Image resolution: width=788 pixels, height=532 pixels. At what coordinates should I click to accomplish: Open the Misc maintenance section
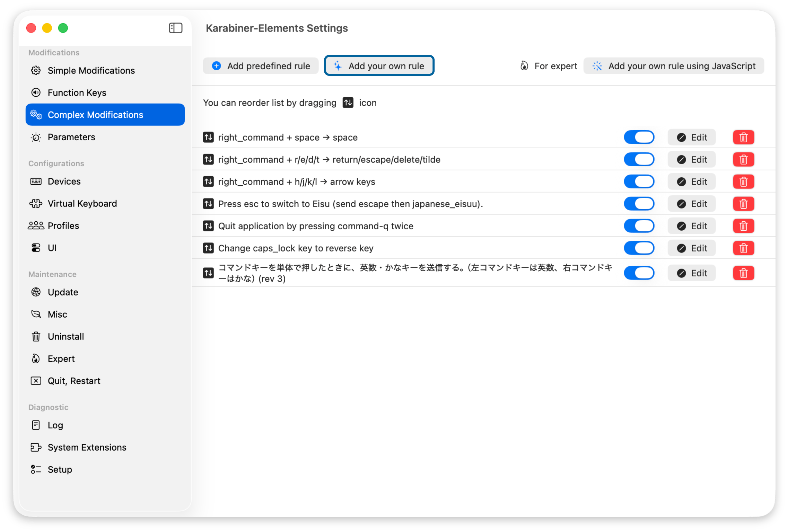click(105, 314)
